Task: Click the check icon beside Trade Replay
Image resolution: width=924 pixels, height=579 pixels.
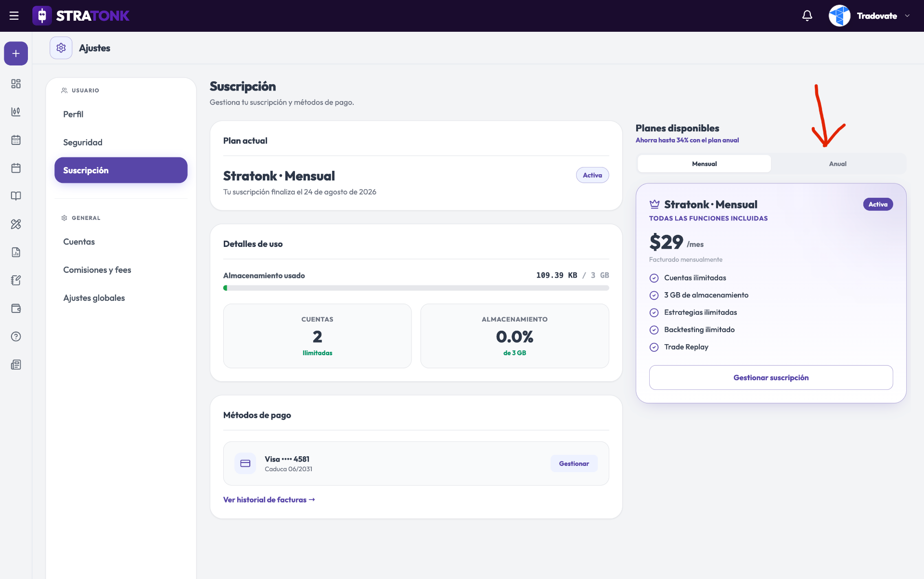Action: (x=654, y=347)
